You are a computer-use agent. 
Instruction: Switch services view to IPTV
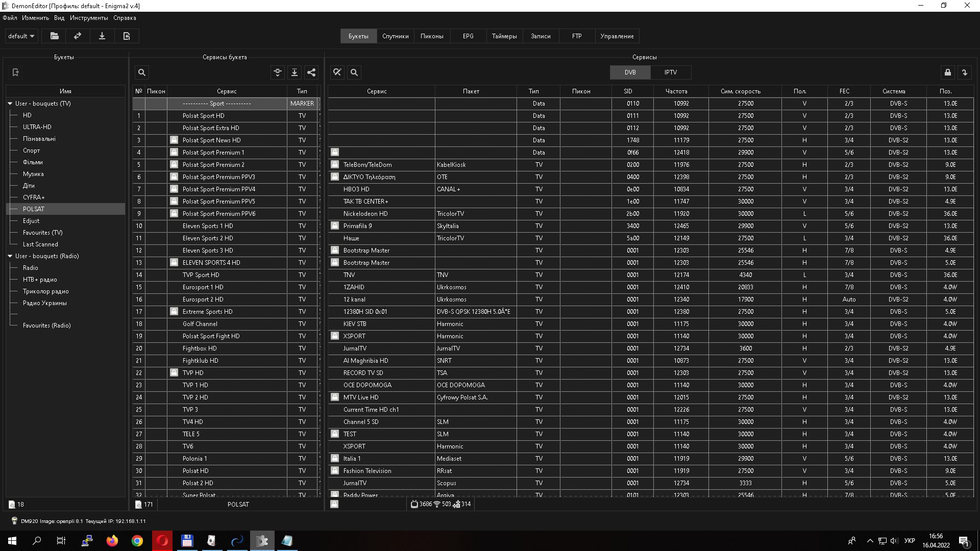(671, 72)
